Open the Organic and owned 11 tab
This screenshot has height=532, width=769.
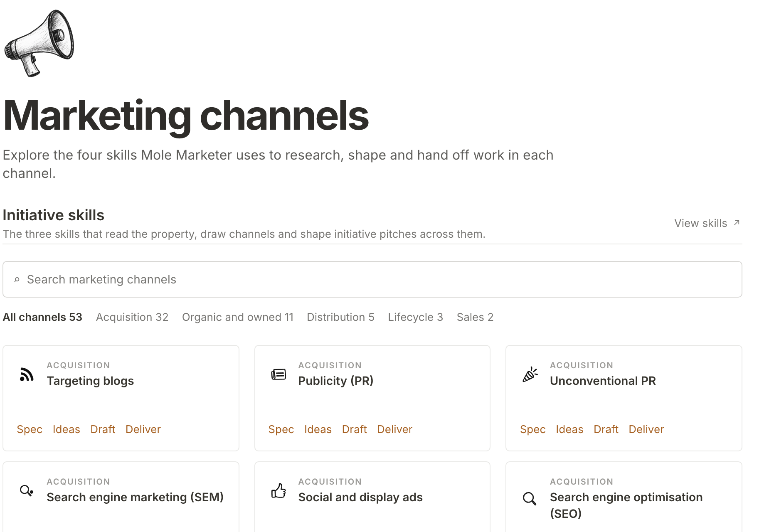(238, 317)
